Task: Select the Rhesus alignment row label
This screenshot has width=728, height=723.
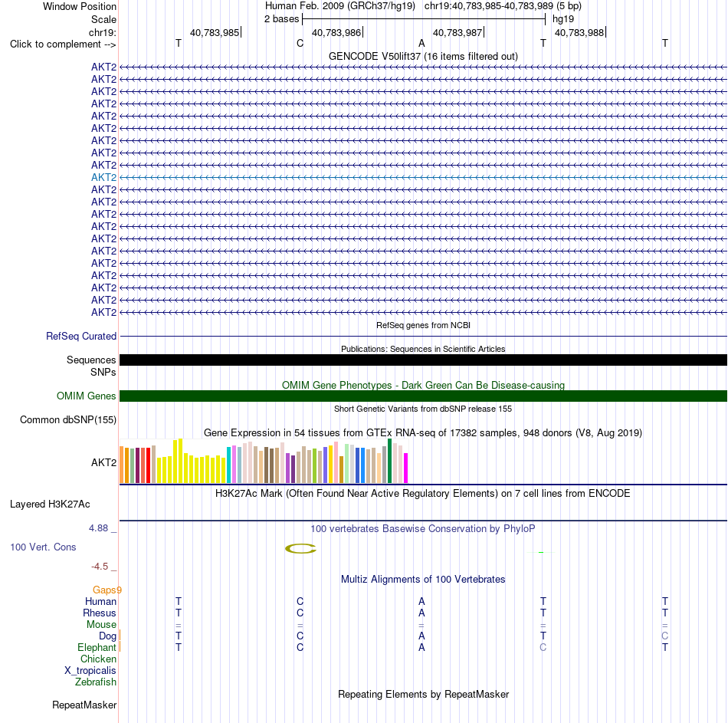Action: pyautogui.click(x=100, y=613)
